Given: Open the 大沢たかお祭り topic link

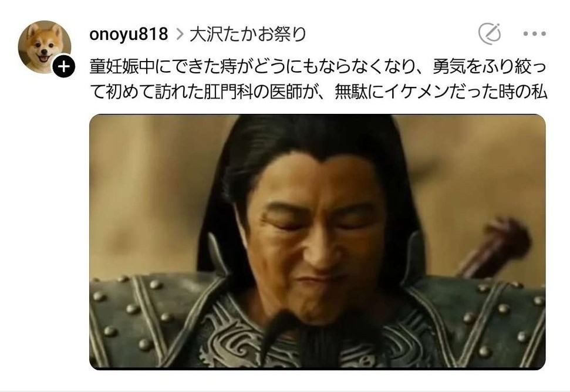Looking at the screenshot, I should click(x=248, y=34).
